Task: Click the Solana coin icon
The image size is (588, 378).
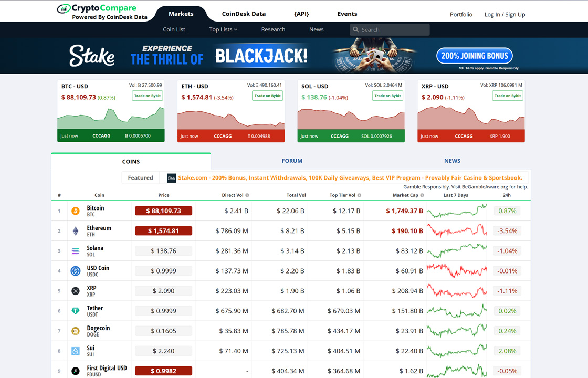Action: (76, 251)
